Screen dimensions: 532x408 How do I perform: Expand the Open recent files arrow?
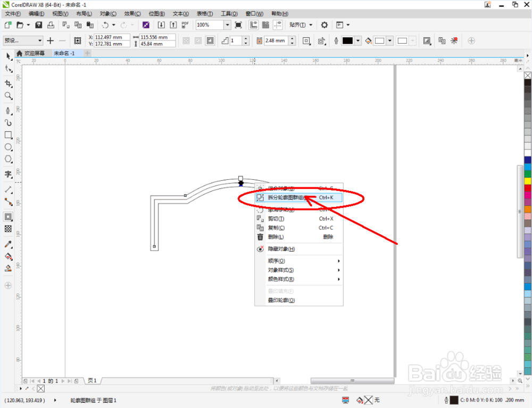[x=29, y=25]
